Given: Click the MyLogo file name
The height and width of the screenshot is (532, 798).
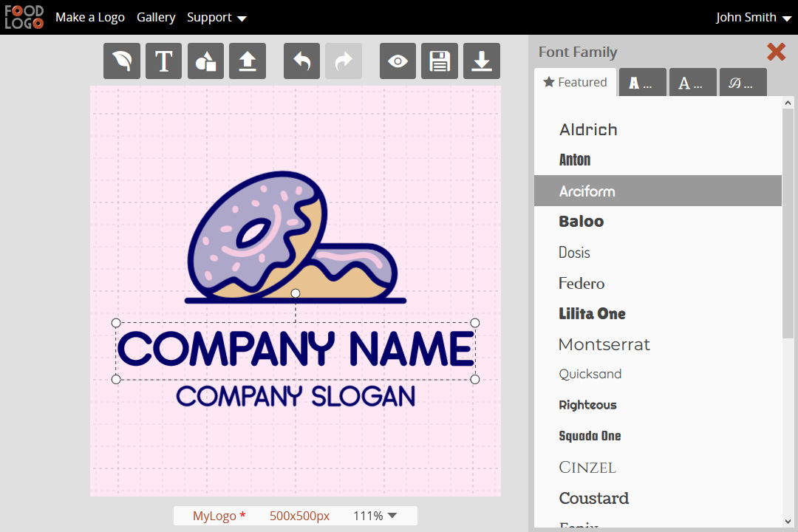Looking at the screenshot, I should [216, 515].
